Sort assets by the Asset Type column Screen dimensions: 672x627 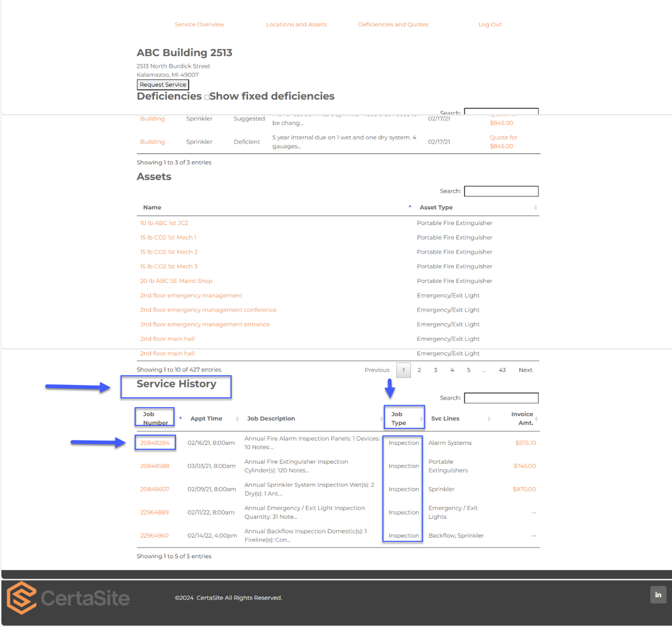pyautogui.click(x=436, y=207)
